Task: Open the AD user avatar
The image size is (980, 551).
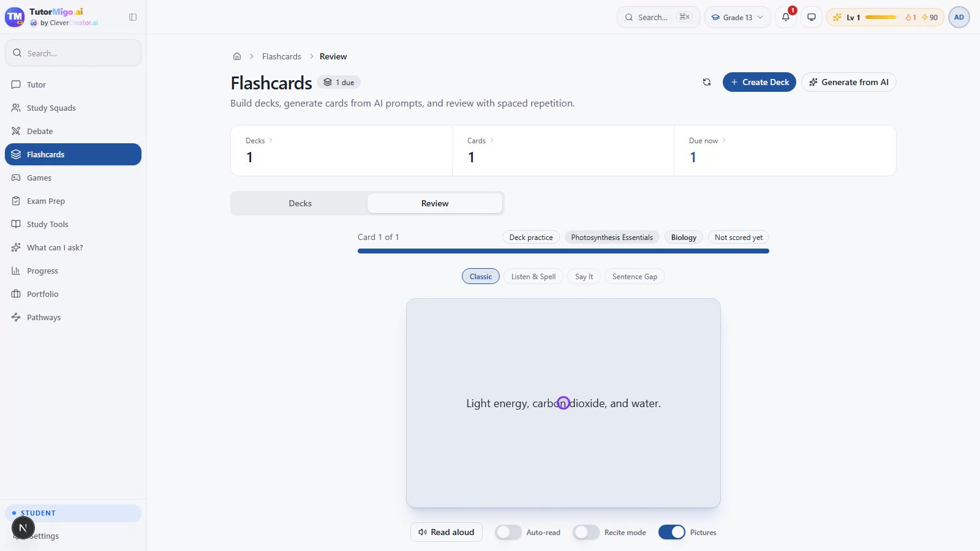Action: (x=959, y=17)
